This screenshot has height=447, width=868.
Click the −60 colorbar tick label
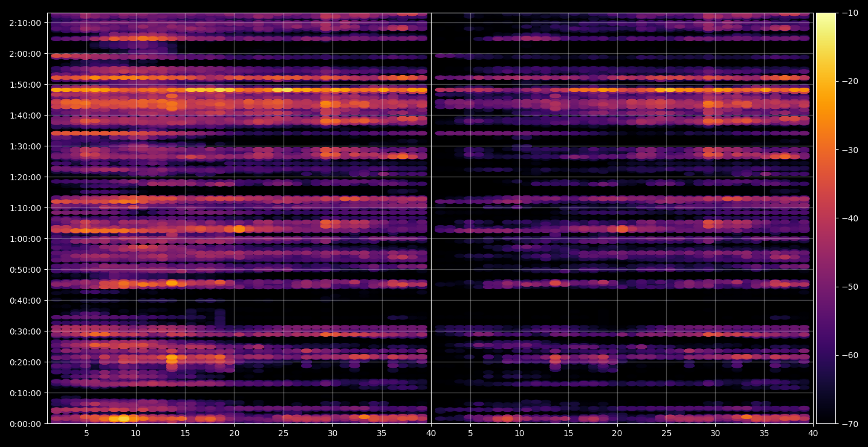point(849,355)
